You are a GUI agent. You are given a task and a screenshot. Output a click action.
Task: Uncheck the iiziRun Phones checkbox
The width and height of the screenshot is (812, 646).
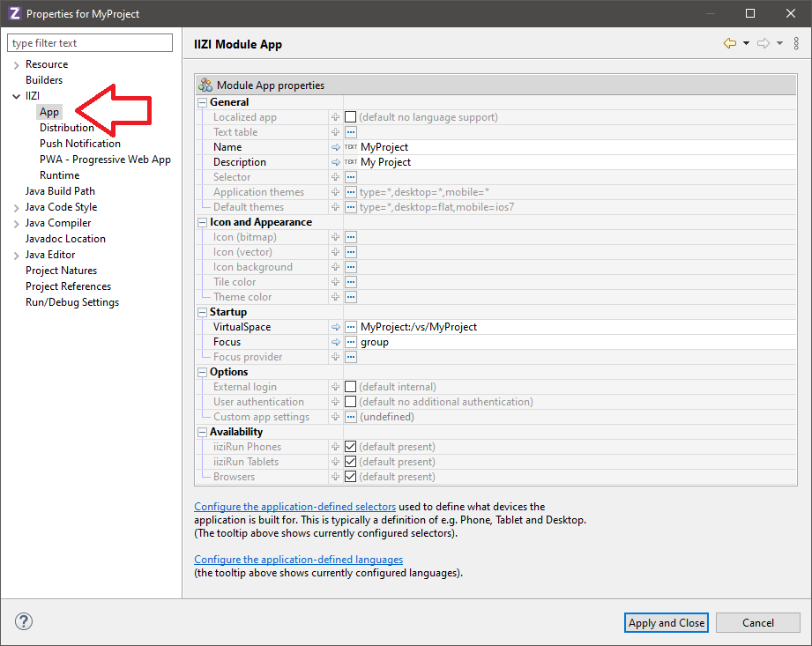point(351,447)
